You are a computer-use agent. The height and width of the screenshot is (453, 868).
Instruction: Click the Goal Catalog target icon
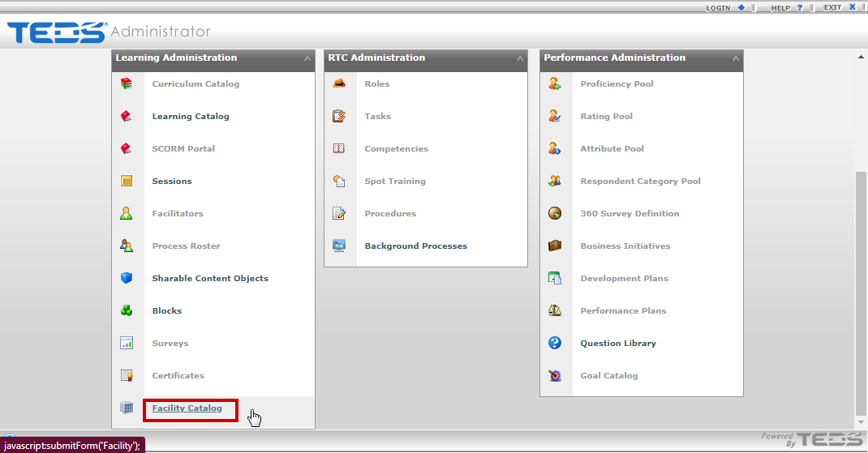tap(555, 375)
